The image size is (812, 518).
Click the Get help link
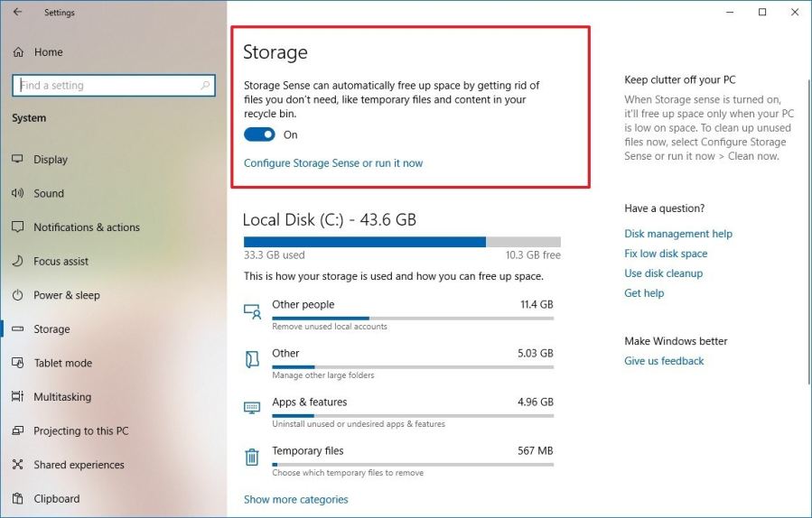click(x=644, y=292)
